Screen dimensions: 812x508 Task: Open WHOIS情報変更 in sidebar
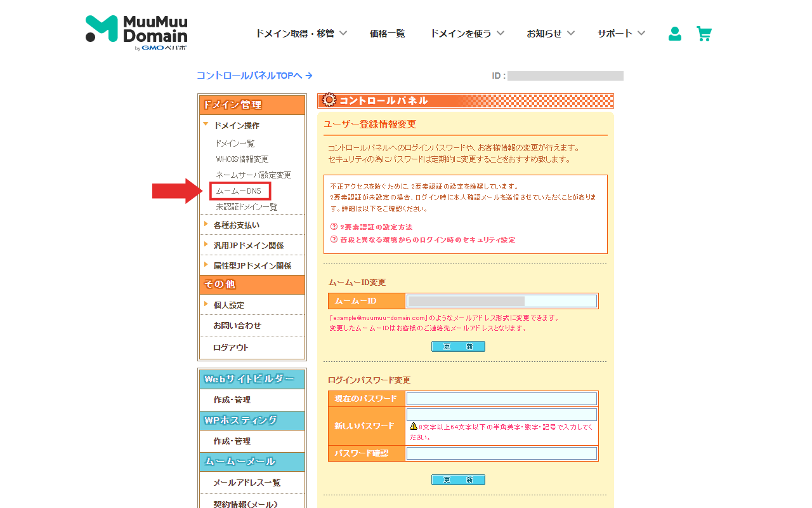pos(242,159)
